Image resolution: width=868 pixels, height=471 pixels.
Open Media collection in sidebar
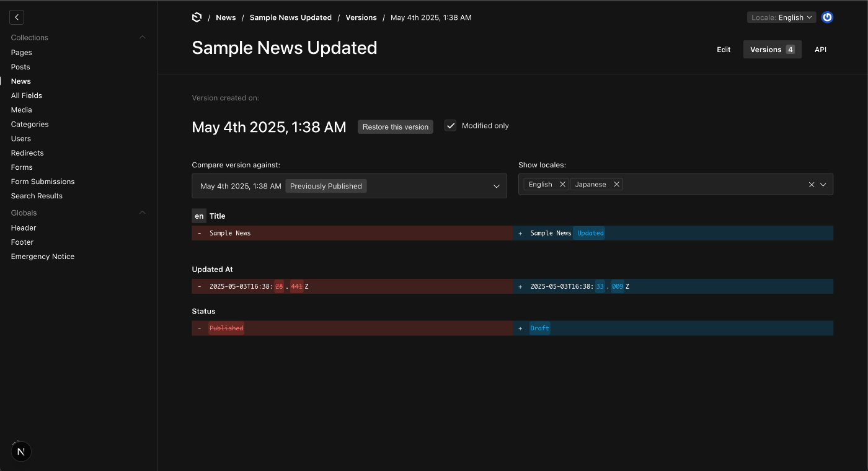click(x=21, y=110)
